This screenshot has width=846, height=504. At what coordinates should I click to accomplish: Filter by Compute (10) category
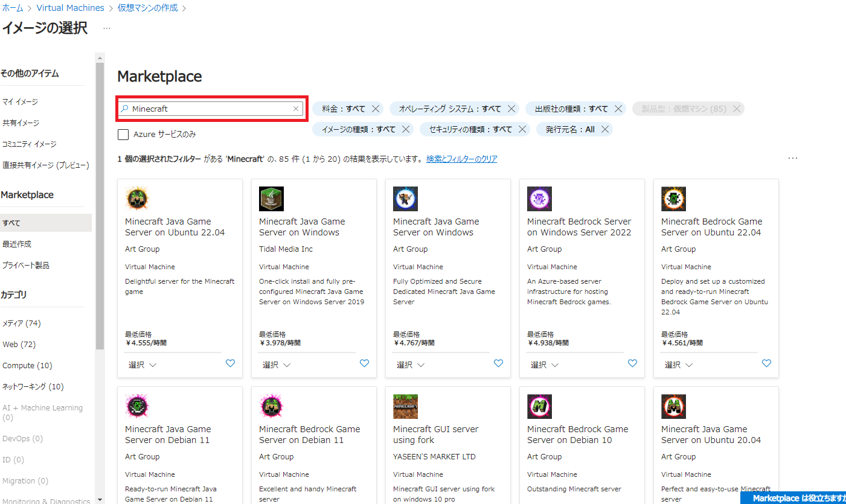pyautogui.click(x=27, y=365)
